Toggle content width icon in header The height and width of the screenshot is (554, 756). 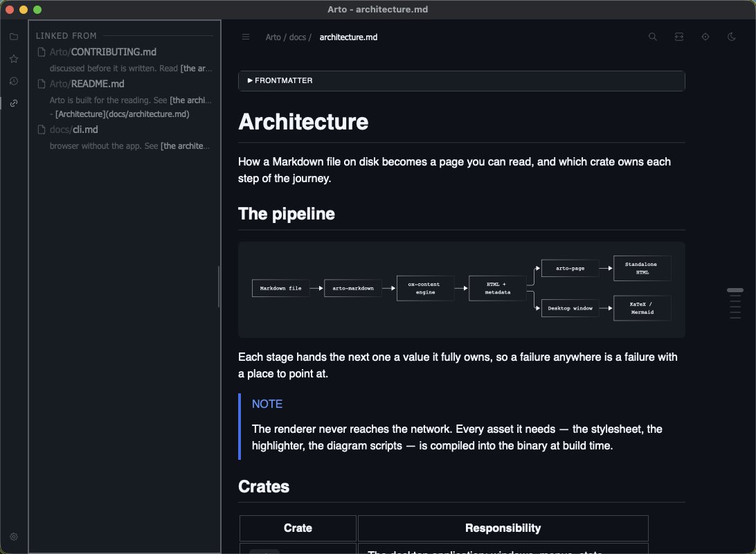(x=679, y=37)
